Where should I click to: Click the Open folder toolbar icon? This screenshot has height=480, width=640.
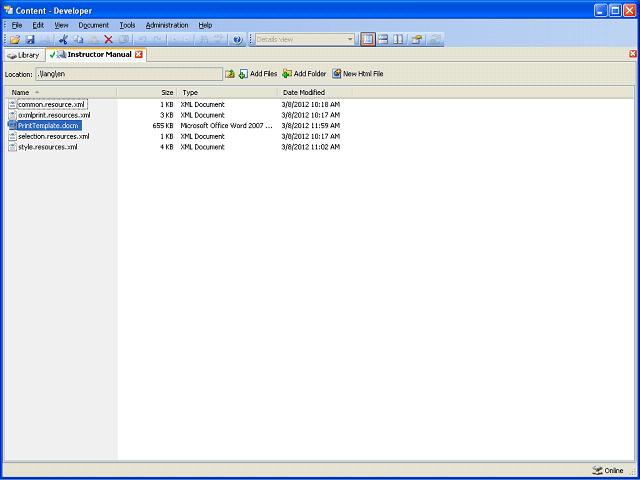(15, 40)
